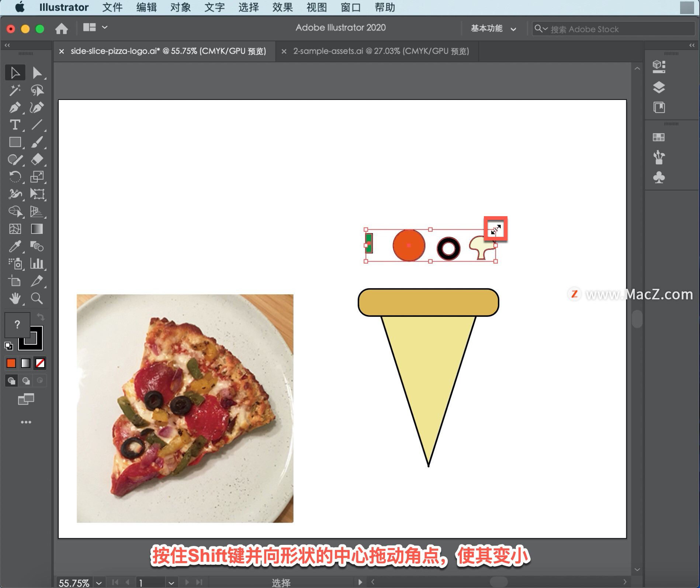Select the Scale tool
The width and height of the screenshot is (700, 588).
click(x=37, y=177)
